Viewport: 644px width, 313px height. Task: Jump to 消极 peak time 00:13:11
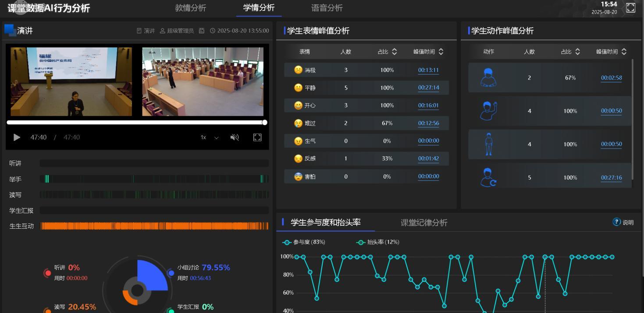428,70
